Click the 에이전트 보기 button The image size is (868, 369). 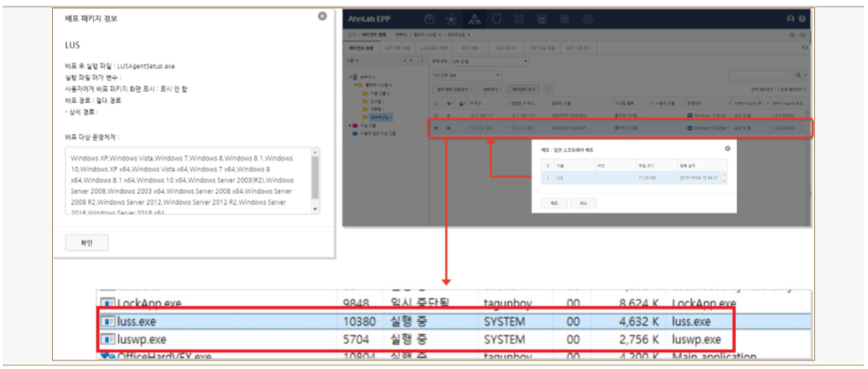[523, 89]
